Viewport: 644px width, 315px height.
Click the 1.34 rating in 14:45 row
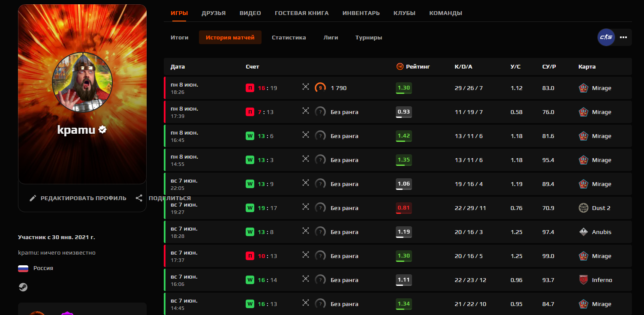click(403, 304)
